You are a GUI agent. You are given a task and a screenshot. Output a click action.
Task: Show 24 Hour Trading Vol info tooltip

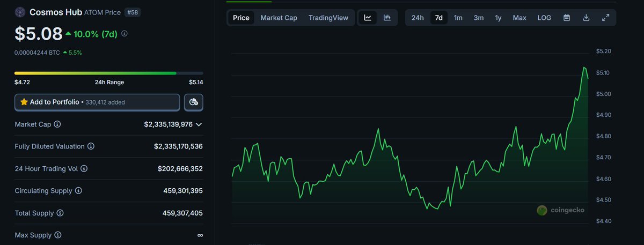(x=84, y=168)
